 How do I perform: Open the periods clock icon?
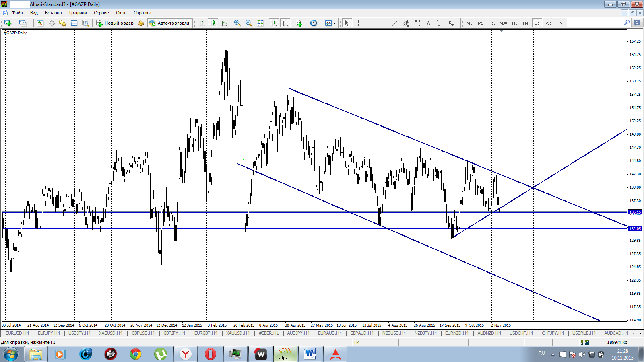314,23
